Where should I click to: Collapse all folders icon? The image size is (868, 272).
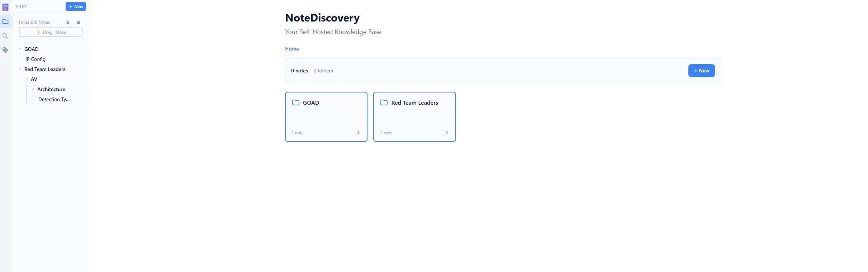click(x=79, y=22)
